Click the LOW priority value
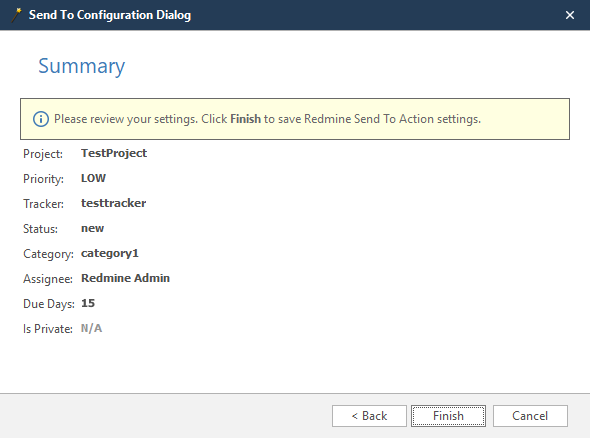 (93, 178)
